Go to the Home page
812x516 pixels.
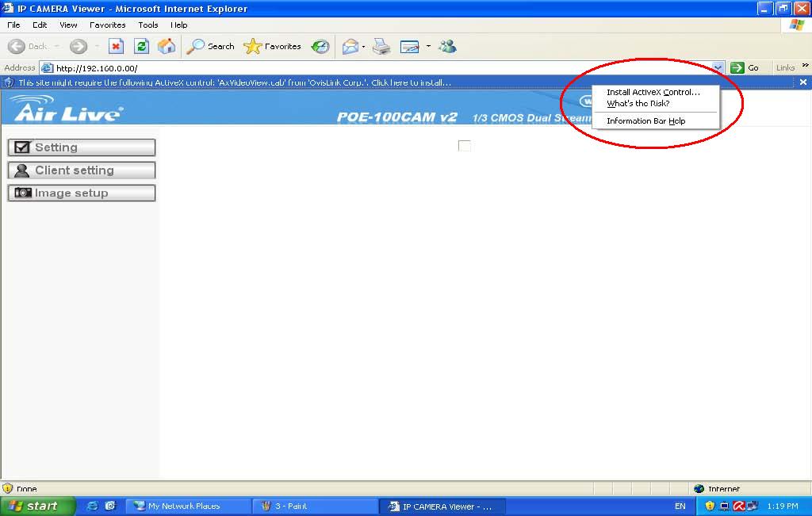pyautogui.click(x=167, y=47)
